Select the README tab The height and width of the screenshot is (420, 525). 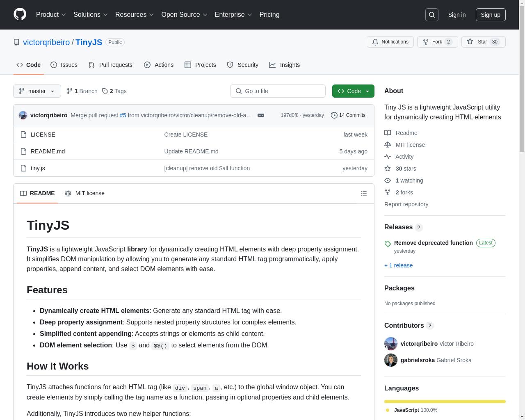(37, 193)
